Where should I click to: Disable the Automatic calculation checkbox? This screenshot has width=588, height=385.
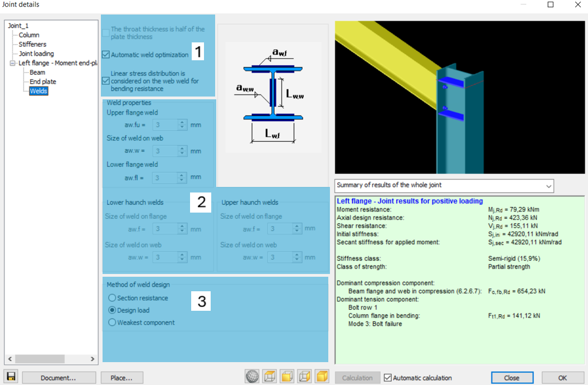pos(388,378)
